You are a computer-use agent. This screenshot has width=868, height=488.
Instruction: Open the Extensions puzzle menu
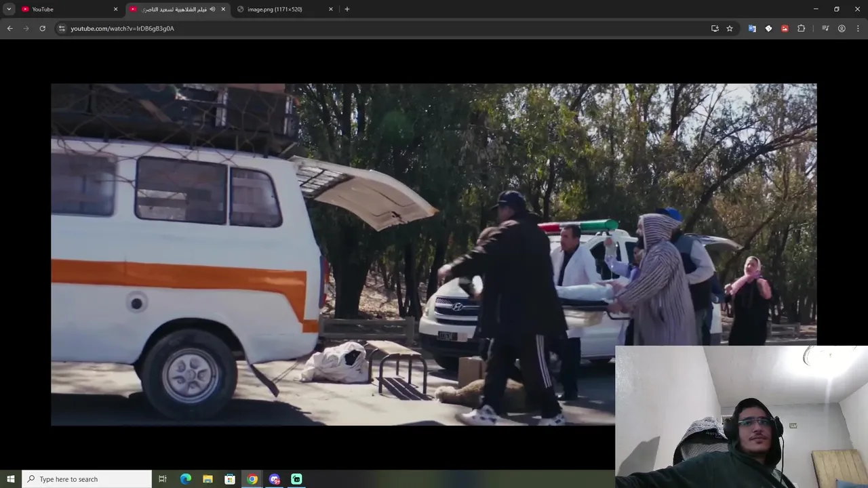click(801, 28)
